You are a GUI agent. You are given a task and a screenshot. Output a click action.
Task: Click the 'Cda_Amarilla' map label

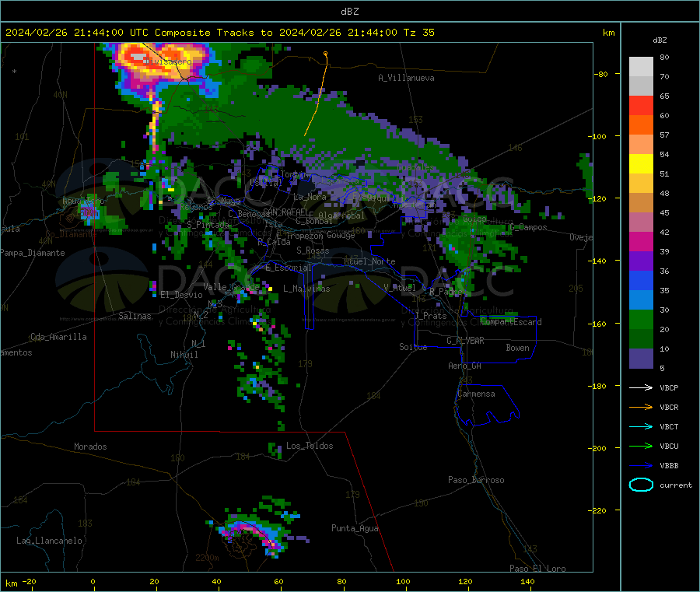click(x=58, y=337)
